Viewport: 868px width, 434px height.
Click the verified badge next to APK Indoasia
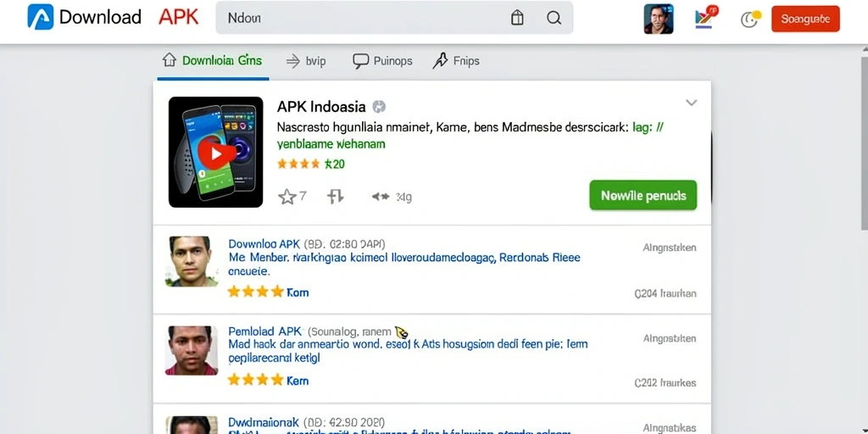(379, 106)
